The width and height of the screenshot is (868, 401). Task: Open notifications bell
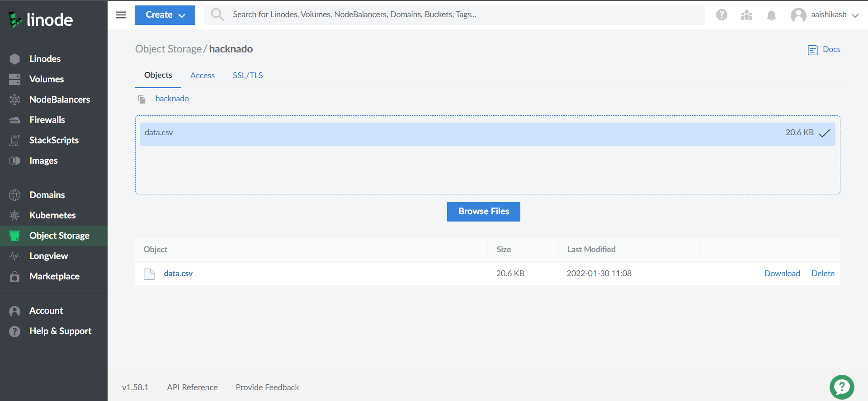click(x=771, y=15)
